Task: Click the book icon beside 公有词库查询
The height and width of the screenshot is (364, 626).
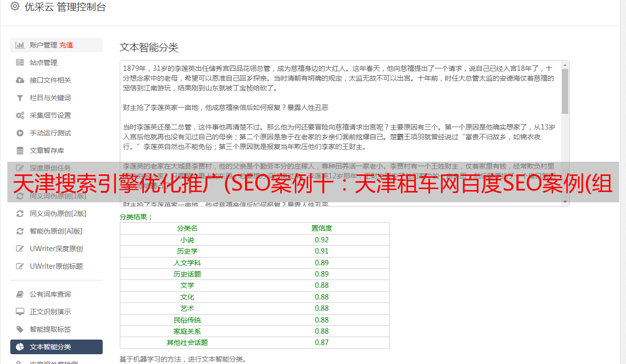Action: point(20,294)
